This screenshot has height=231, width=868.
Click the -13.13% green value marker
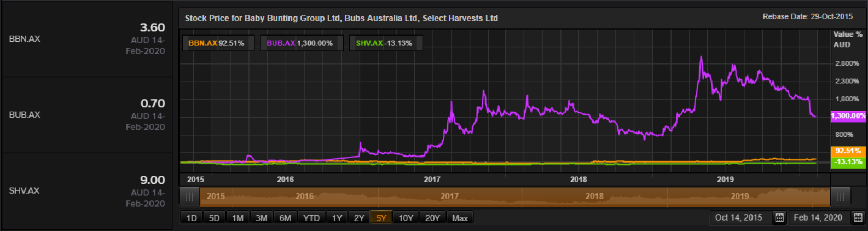[x=848, y=162]
